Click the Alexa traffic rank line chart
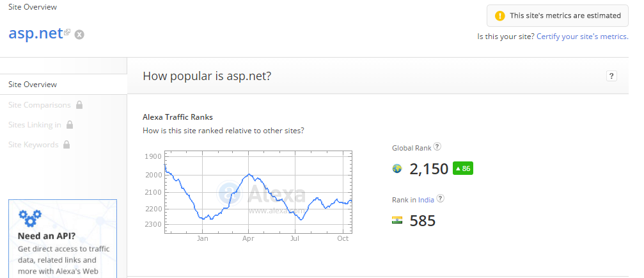Image resolution: width=644 pixels, height=278 pixels. (x=258, y=192)
